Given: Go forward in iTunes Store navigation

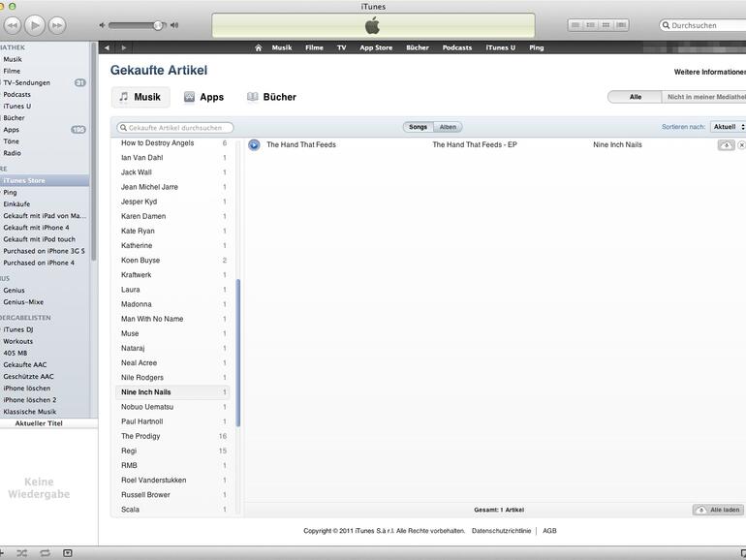Looking at the screenshot, I should (124, 47).
